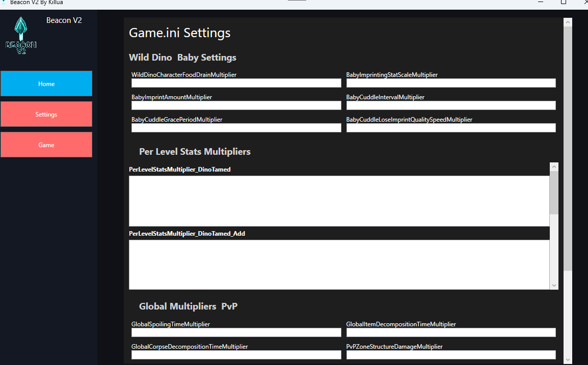Focus the GlobalSpoilingTimeMultiplier input field
The image size is (588, 365).
236,332
